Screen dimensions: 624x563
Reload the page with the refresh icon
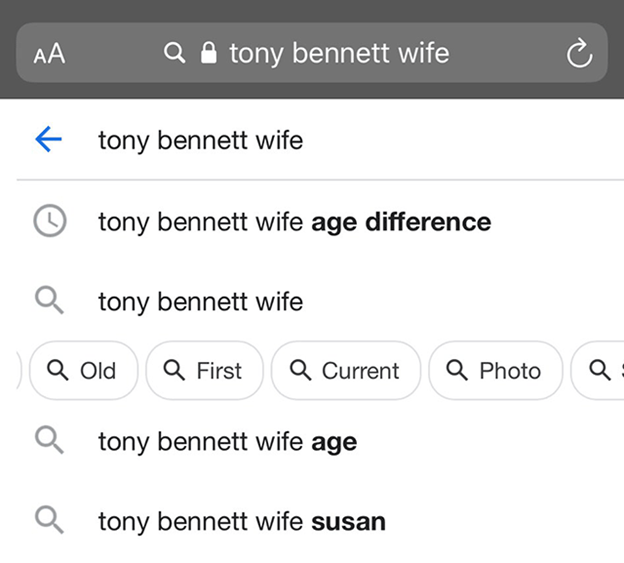[x=579, y=53]
